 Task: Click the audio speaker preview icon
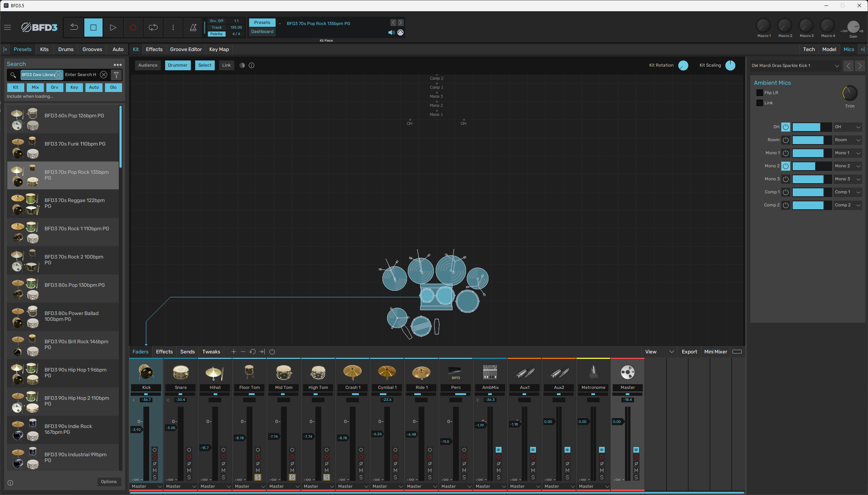tap(391, 33)
